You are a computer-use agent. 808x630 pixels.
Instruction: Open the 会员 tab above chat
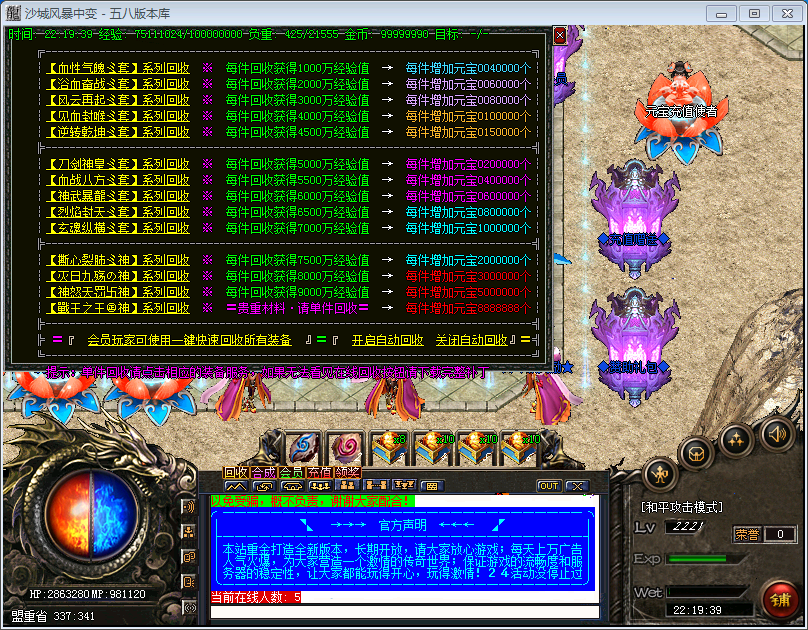pyautogui.click(x=292, y=472)
